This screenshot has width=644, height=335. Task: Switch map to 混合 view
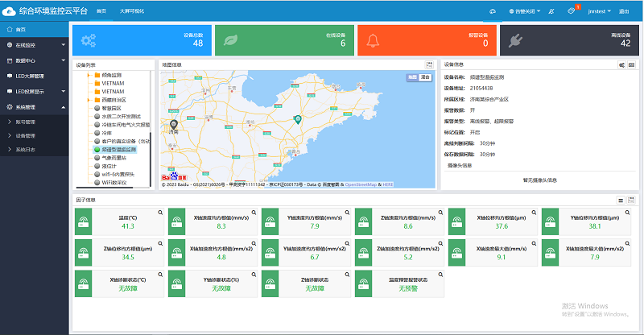[425, 77]
